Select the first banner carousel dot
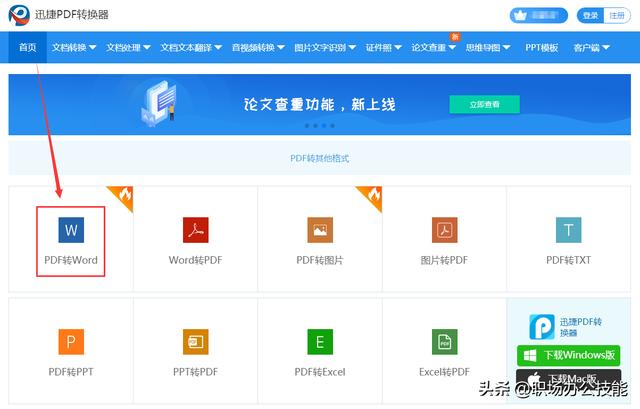This screenshot has width=640, height=409. [307, 126]
